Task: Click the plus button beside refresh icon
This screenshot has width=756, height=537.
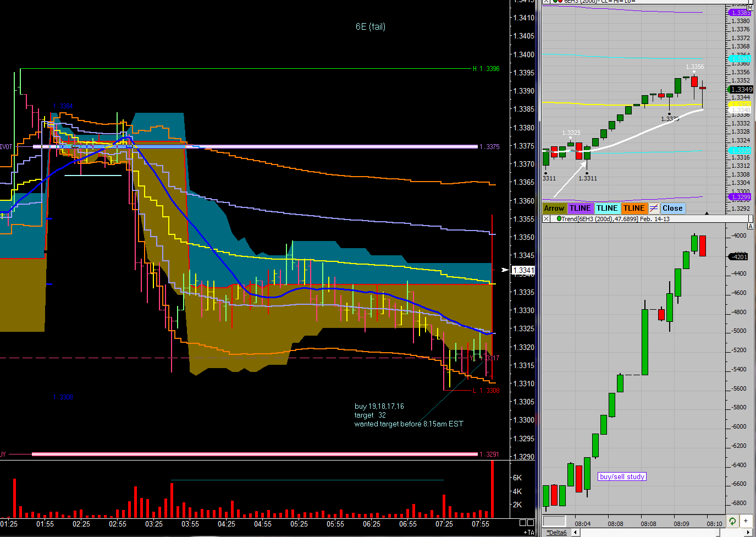Action: click(x=746, y=520)
